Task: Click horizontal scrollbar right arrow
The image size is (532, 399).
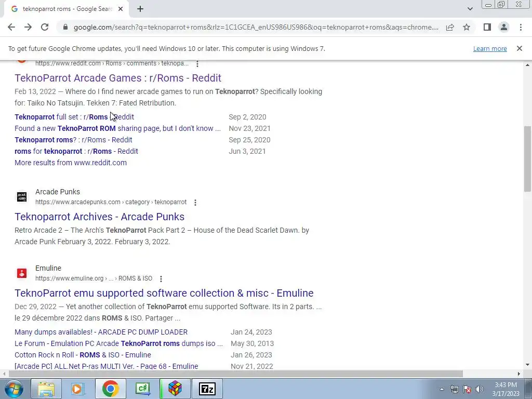Action: 519,374
